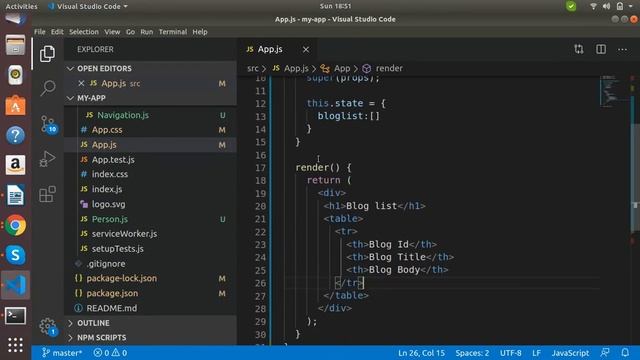
Task: Select the App.js editor tab
Action: pyautogui.click(x=277, y=49)
